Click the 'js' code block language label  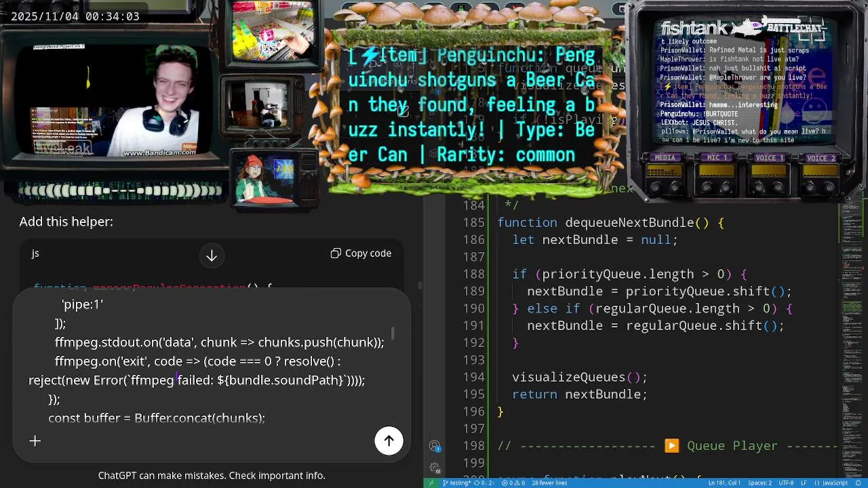35,253
